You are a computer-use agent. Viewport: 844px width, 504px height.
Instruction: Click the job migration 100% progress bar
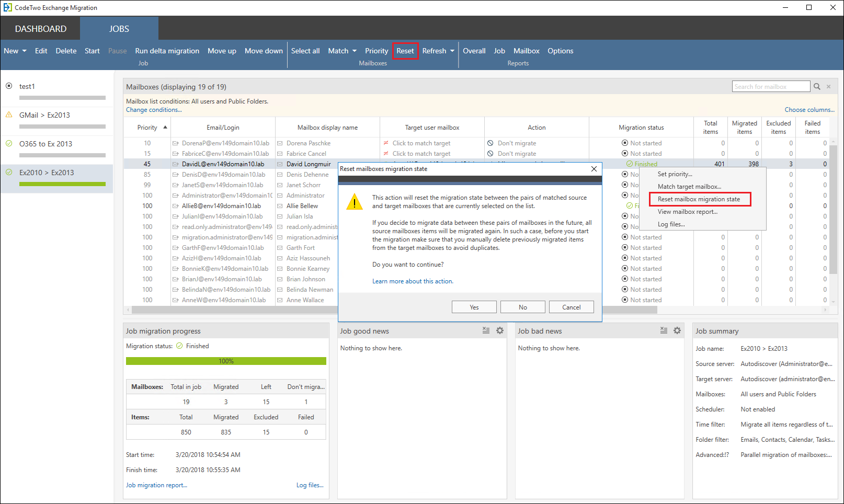[226, 361]
